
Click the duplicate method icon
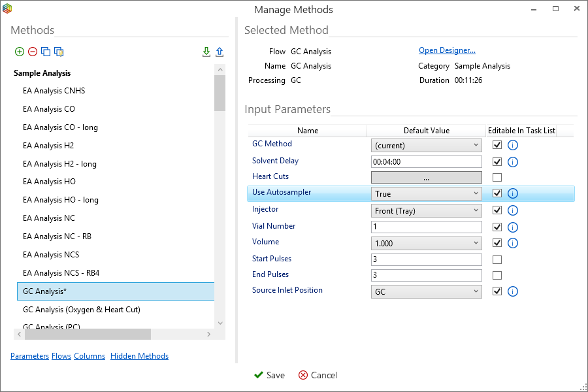coord(46,52)
